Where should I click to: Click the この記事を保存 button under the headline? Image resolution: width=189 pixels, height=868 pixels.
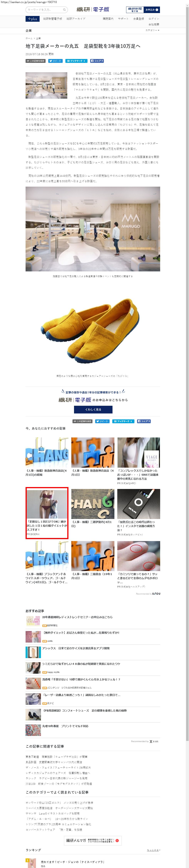pos(35,61)
